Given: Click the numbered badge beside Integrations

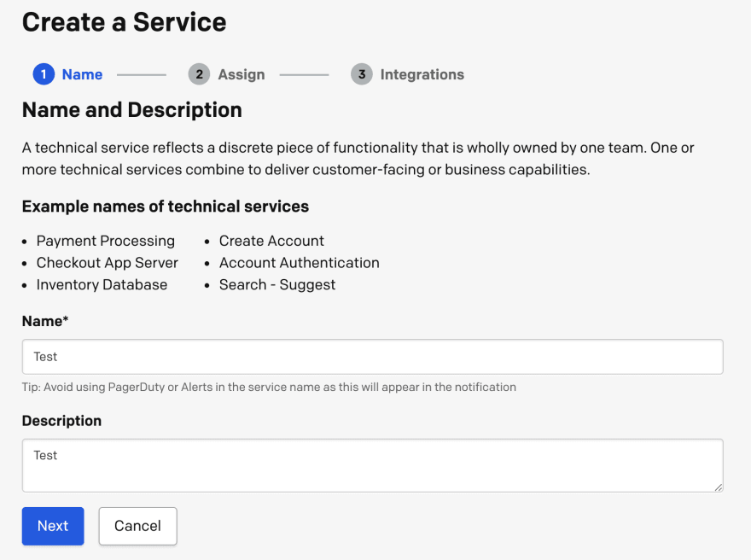Looking at the screenshot, I should click(x=361, y=74).
